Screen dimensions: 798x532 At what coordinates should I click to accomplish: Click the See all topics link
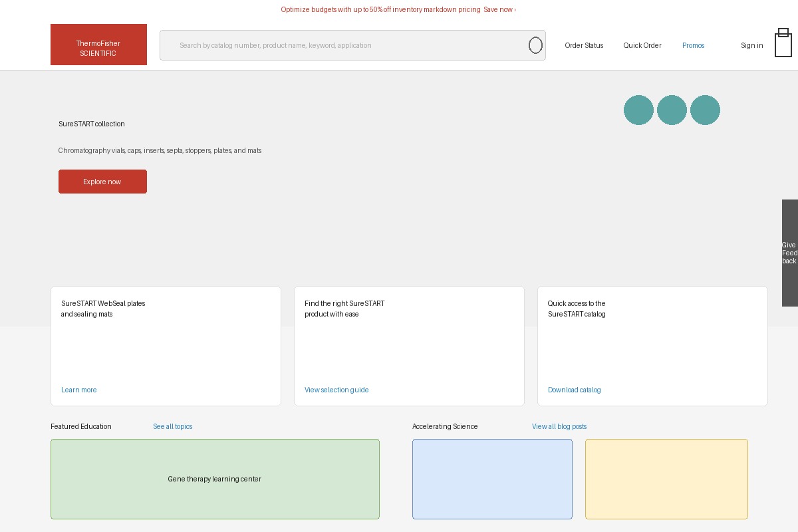point(172,426)
